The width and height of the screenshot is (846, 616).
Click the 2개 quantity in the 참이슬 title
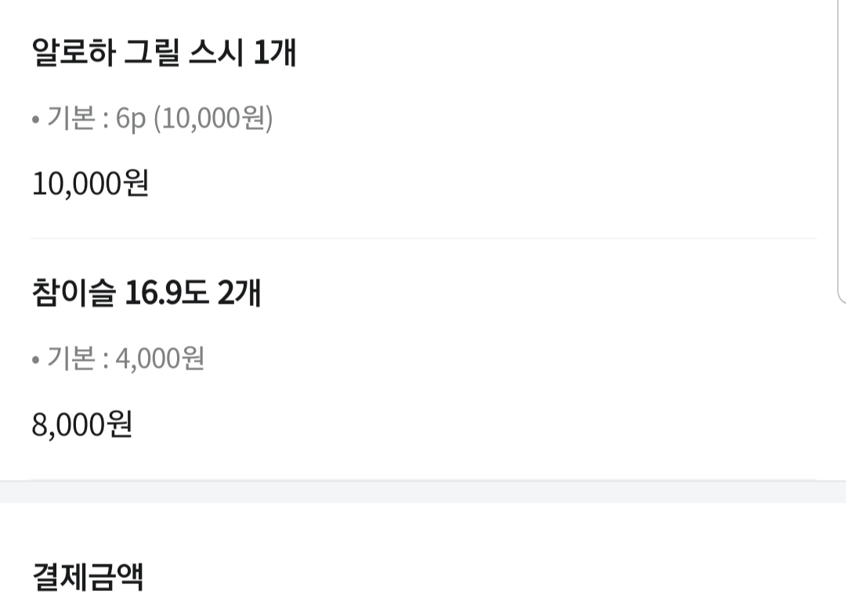(x=239, y=293)
